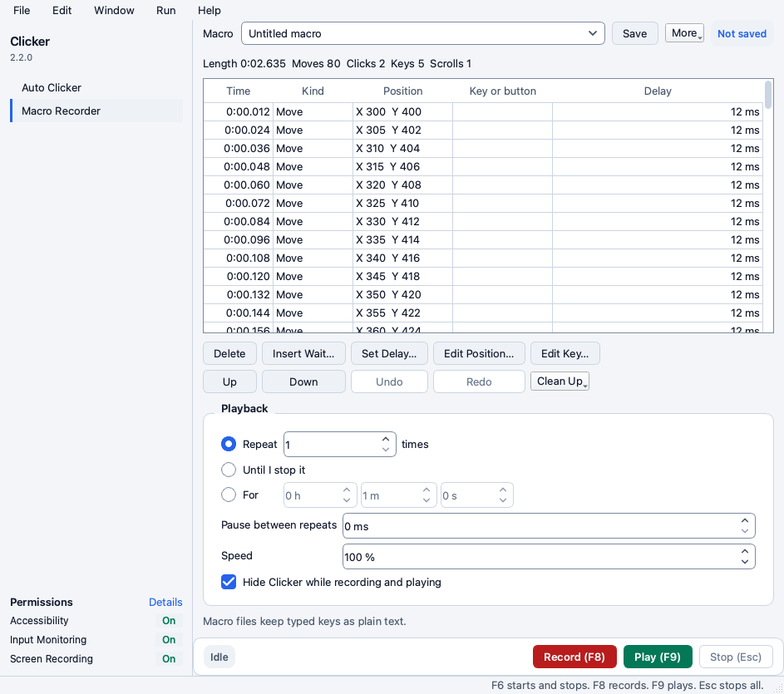Click the Undo button

pyautogui.click(x=389, y=381)
